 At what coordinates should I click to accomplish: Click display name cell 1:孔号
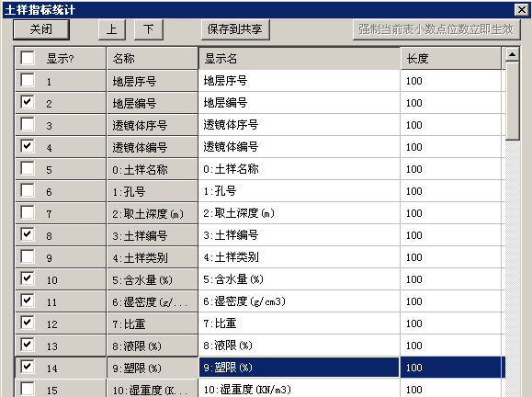pos(300,191)
